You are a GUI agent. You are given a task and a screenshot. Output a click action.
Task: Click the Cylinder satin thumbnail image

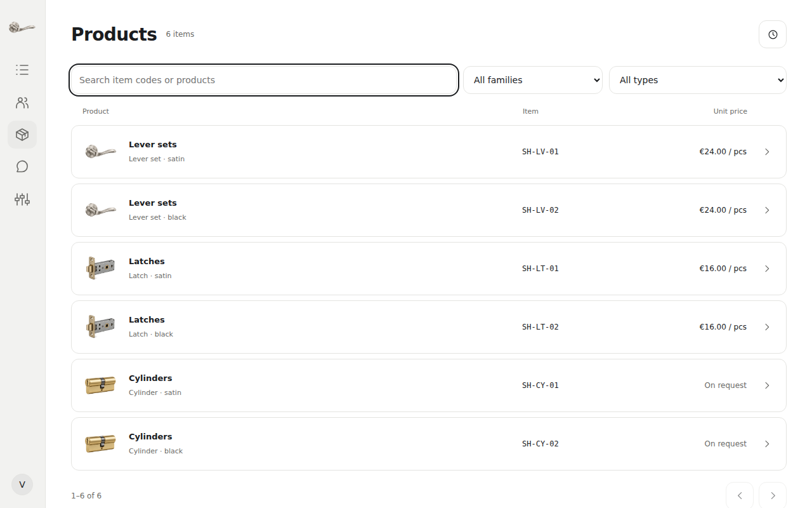click(x=100, y=385)
